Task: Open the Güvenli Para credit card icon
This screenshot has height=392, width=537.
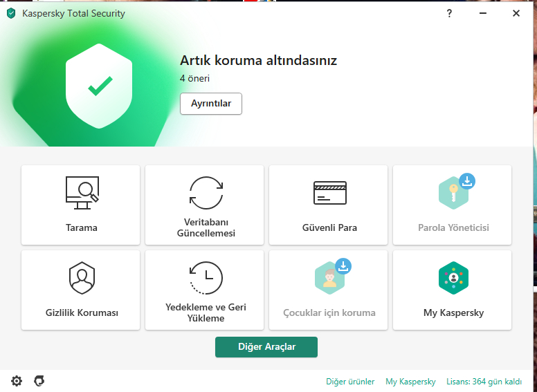Action: click(x=330, y=193)
